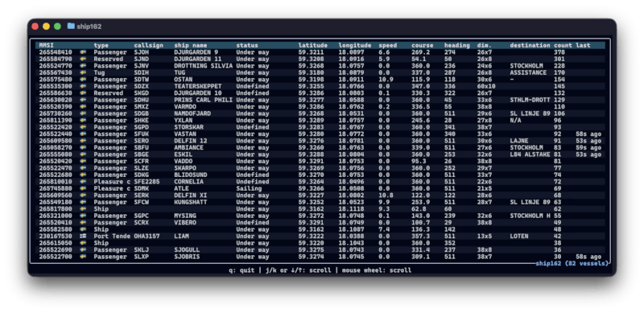Click the flag icon for VASTAN row
The image size is (644, 313).
[83, 134]
